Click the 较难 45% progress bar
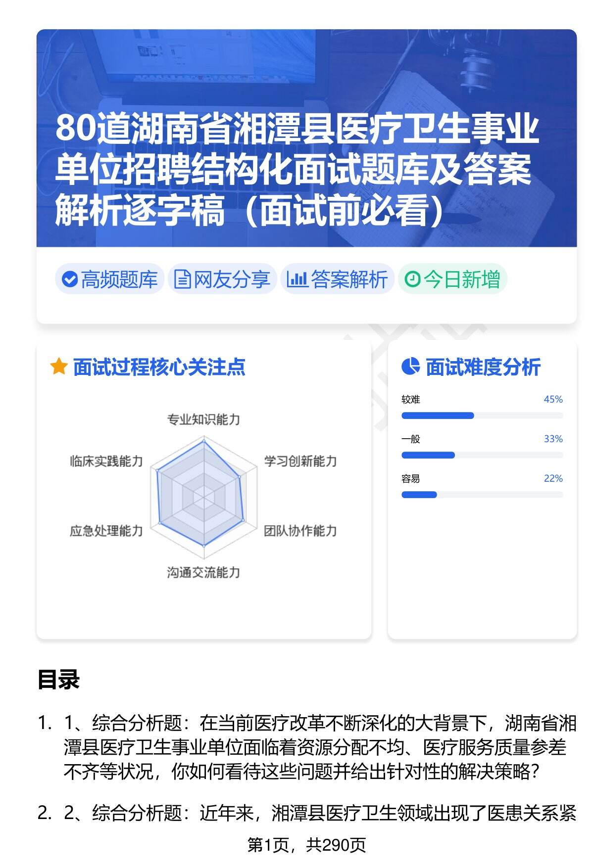This screenshot has width=594, height=868. click(x=482, y=415)
